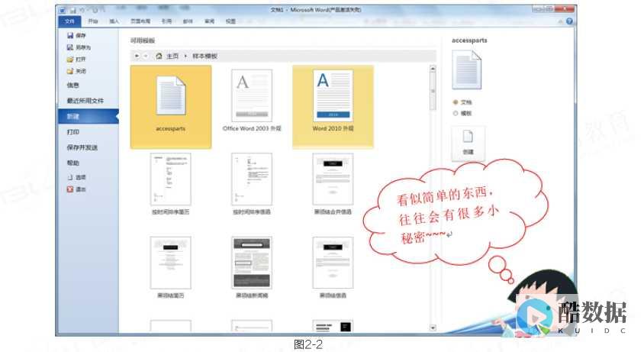Image resolution: width=644 pixels, height=352 pixels.
Task: Open the 文件 (File) ribbon tab
Action: [x=69, y=21]
